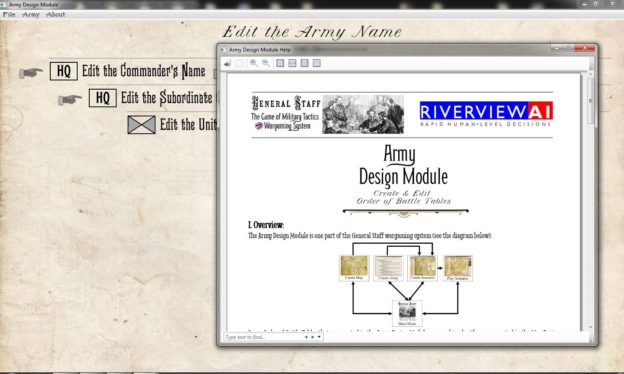Click the pointing hand beside Commander's Name

click(x=31, y=72)
